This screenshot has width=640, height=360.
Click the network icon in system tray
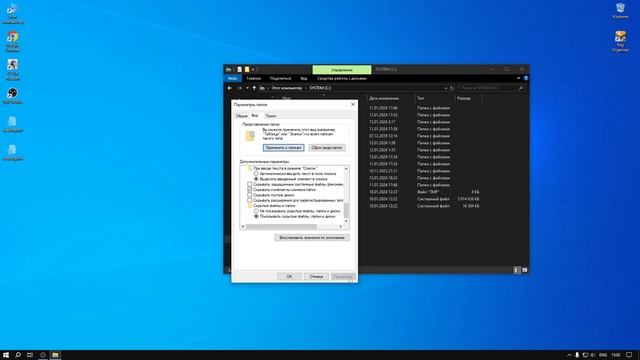tap(585, 355)
